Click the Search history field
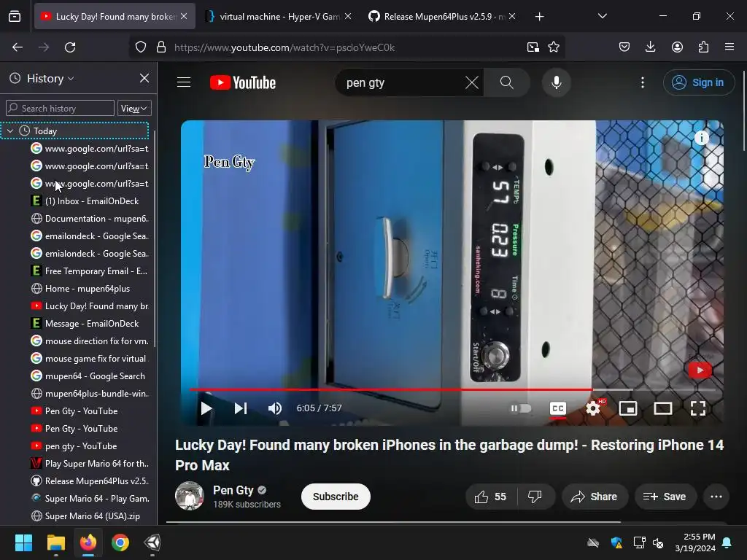 (60, 108)
